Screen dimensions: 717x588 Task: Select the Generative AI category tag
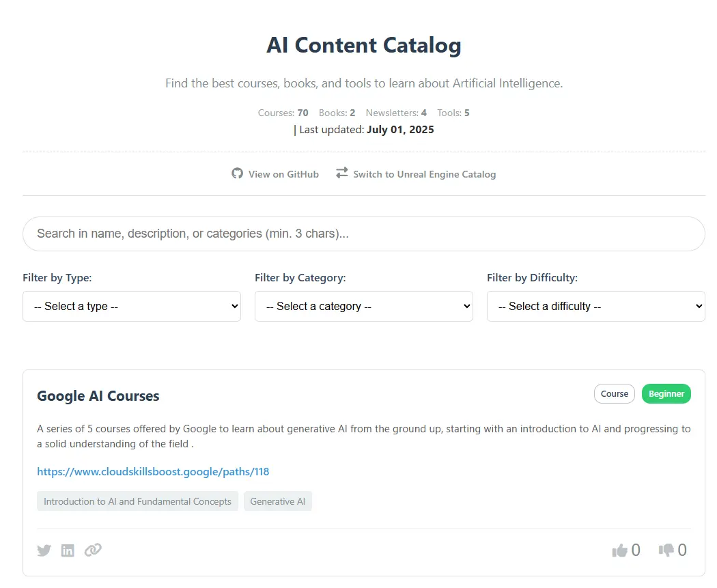277,501
